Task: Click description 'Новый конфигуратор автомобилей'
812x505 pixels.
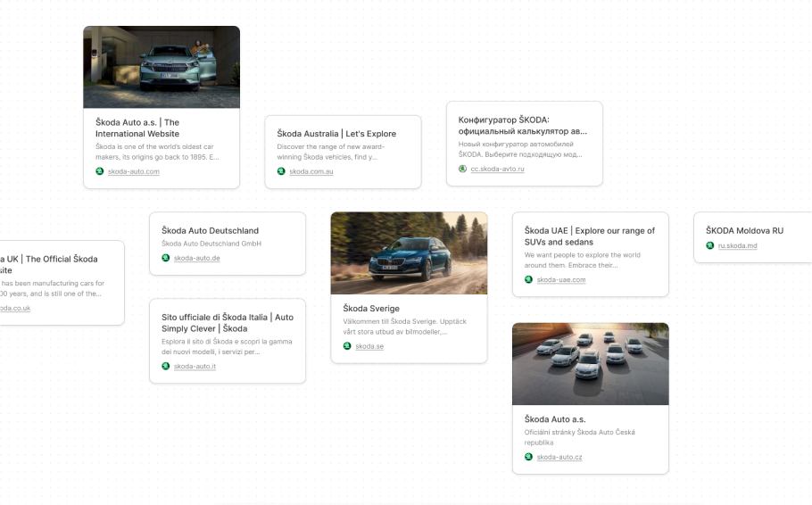Action: [520, 149]
